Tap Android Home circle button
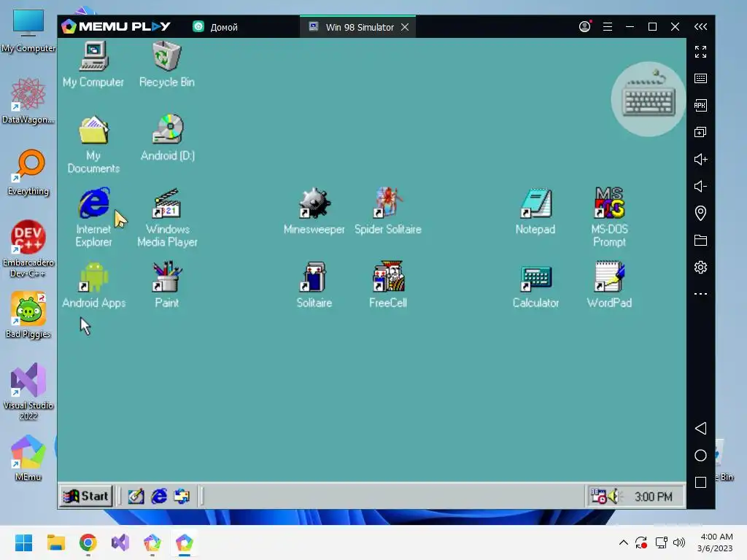747x560 pixels. (x=700, y=455)
